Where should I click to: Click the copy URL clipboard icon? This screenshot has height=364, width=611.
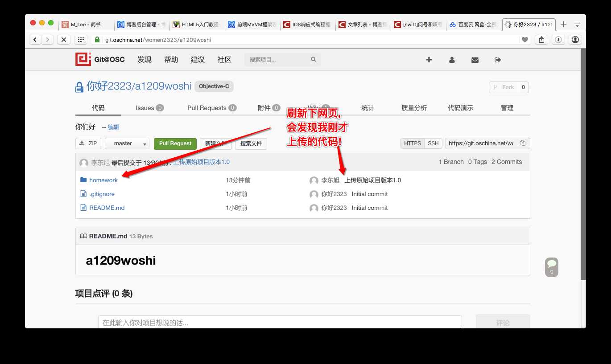[523, 143]
